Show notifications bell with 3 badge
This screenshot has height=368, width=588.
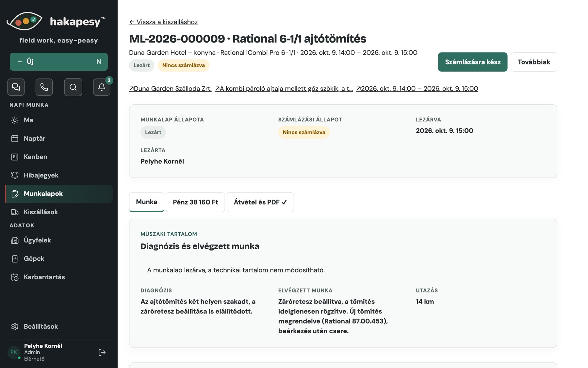(102, 87)
